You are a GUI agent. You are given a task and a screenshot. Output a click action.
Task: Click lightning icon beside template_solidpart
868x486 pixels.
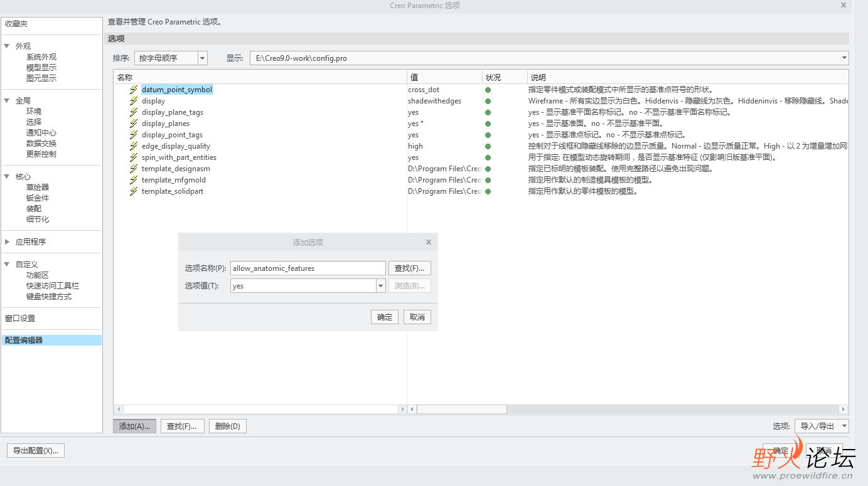coord(133,191)
